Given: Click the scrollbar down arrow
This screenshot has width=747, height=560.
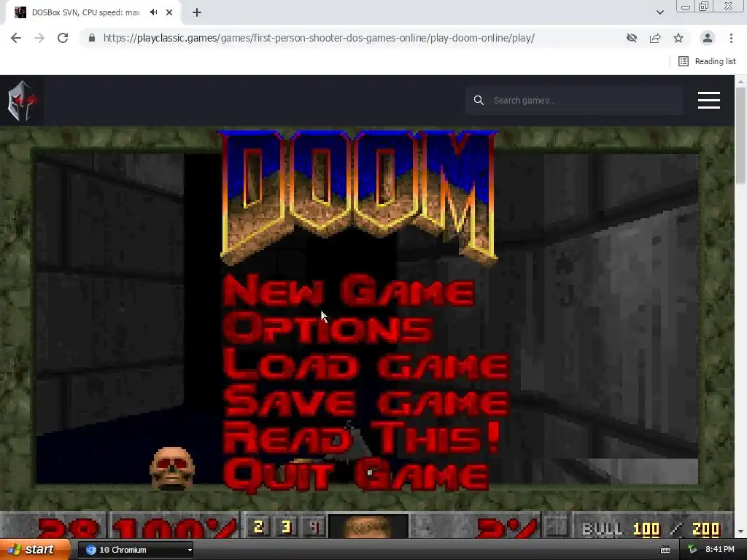Looking at the screenshot, I should coord(740,532).
